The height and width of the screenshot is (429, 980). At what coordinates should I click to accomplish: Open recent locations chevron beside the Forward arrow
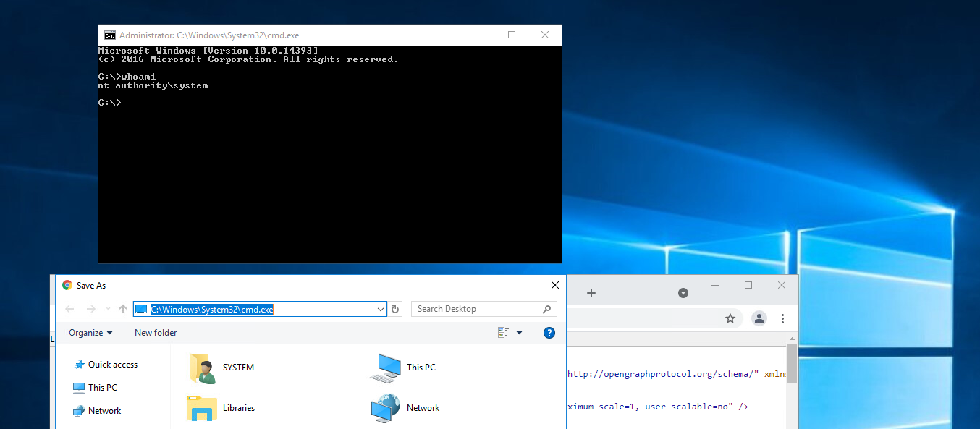click(108, 309)
